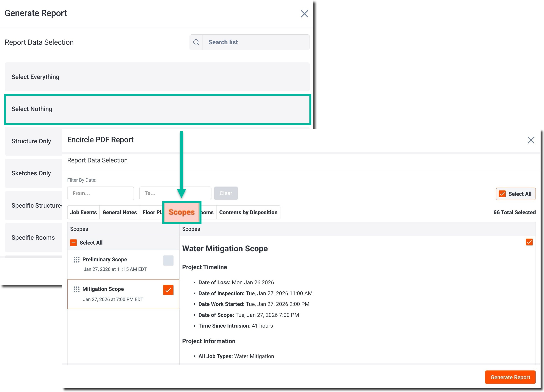
Task: Open the Contents by Disposition tab
Action: (248, 212)
